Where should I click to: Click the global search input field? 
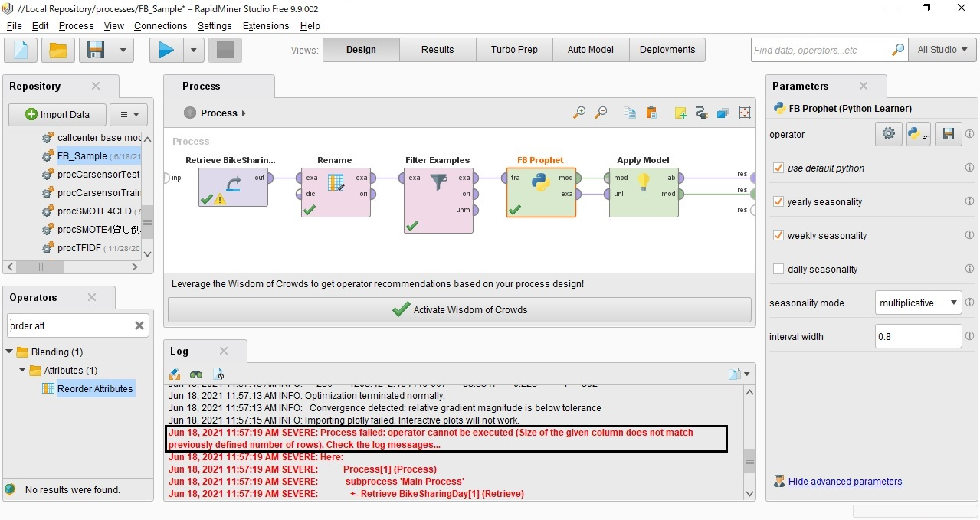[820, 50]
